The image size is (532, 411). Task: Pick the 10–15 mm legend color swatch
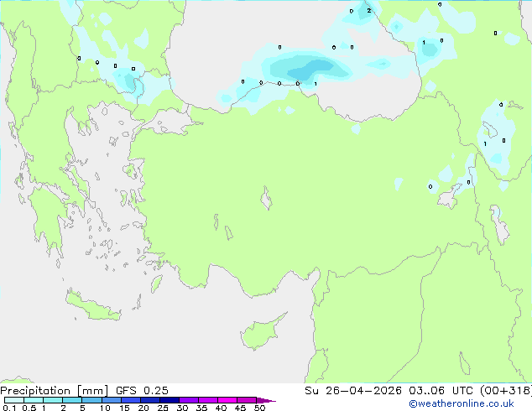coord(111,400)
